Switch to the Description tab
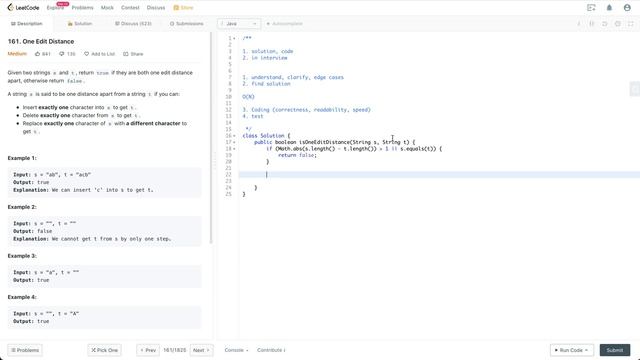The height and width of the screenshot is (360, 640). (27, 24)
